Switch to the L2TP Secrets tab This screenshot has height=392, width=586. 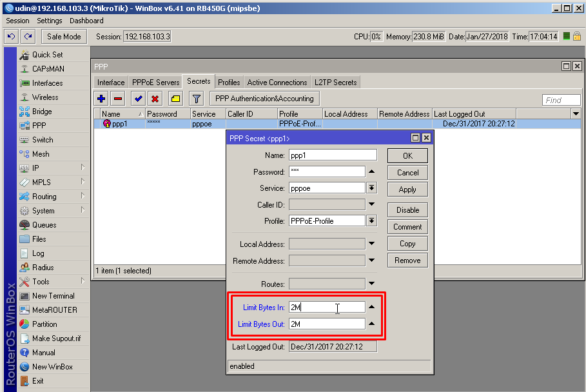pos(335,83)
